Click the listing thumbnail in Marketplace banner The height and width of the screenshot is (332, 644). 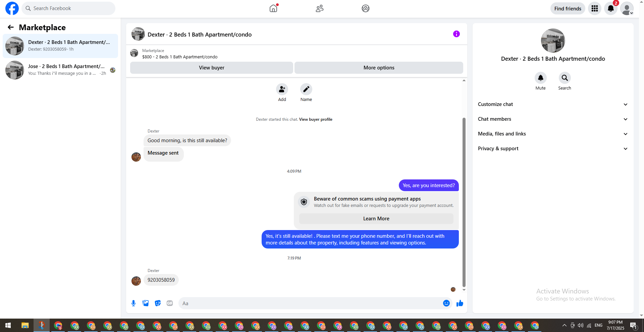134,53
